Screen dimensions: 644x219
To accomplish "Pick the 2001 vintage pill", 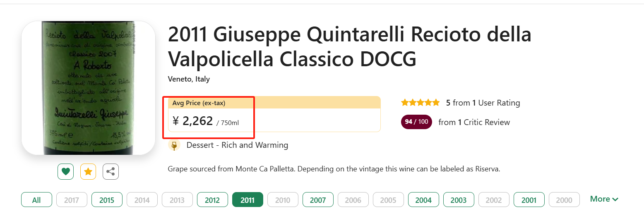I will [529, 200].
